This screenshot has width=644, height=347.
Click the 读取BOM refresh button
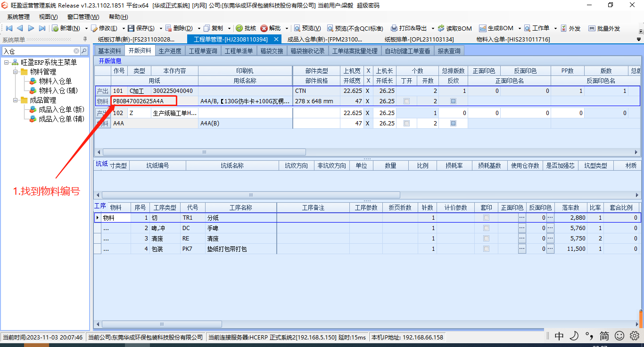coord(454,28)
